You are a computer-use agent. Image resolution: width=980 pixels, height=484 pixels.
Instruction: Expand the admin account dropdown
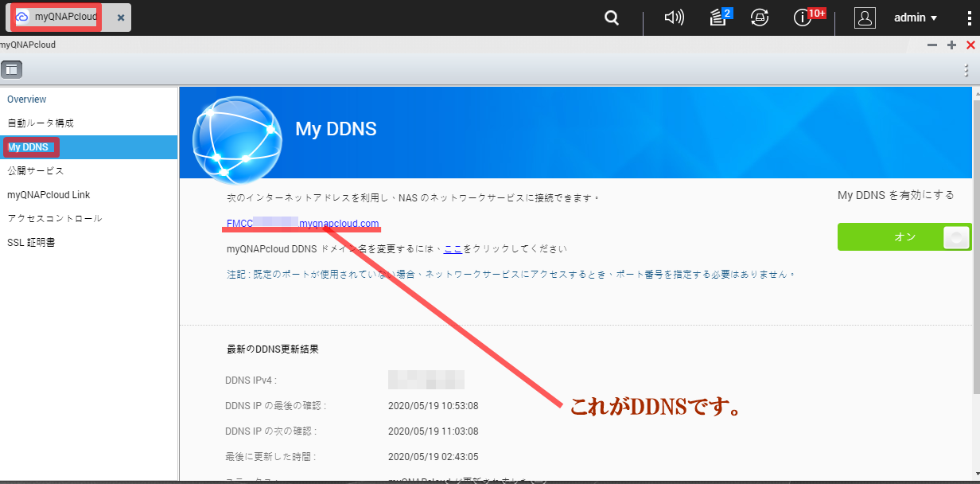(916, 18)
